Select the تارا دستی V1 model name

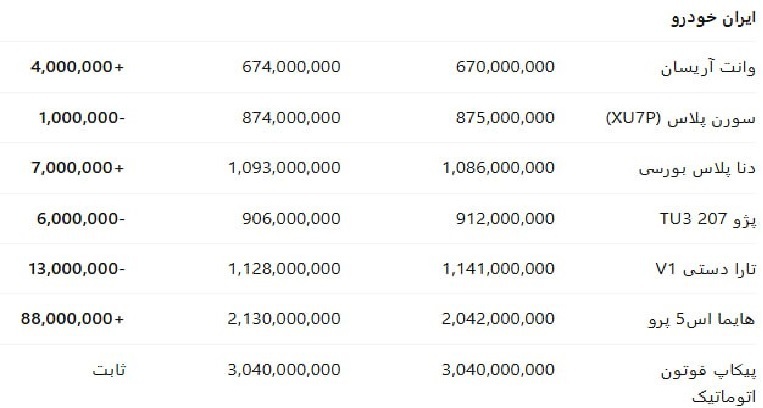coord(708,268)
